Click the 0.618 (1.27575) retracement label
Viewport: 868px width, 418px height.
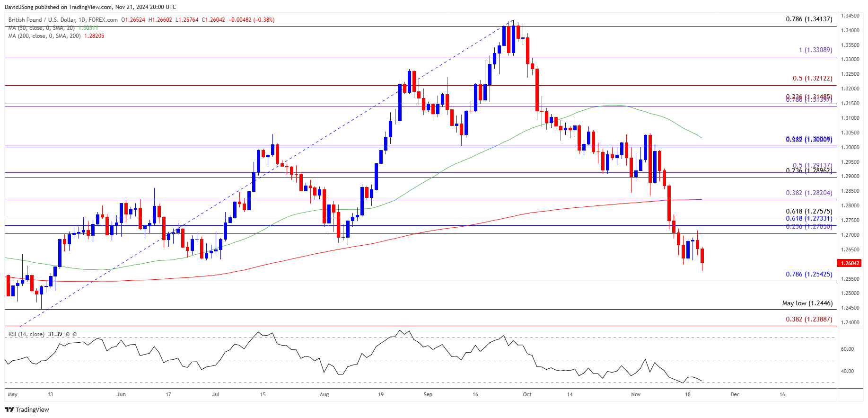(x=808, y=212)
